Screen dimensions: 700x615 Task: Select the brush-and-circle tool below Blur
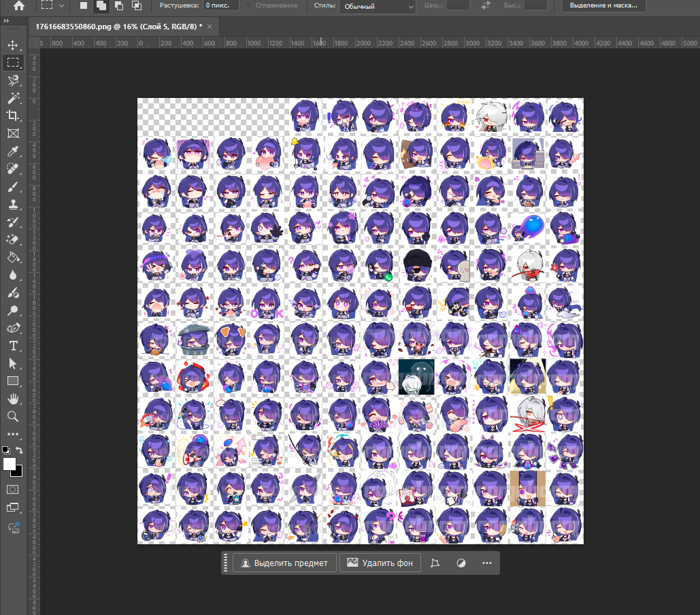[x=13, y=293]
